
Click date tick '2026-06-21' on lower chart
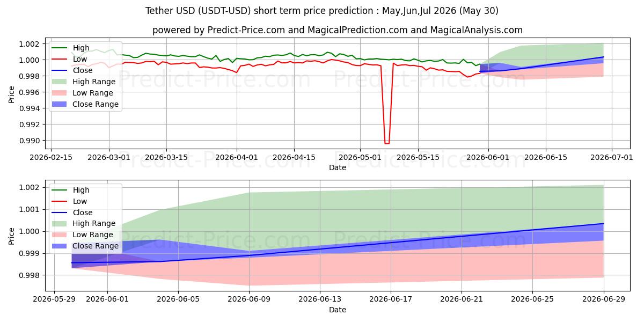click(462, 299)
